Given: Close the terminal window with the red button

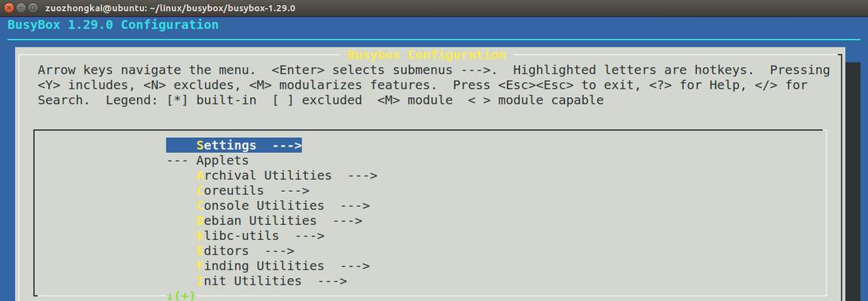Looking at the screenshot, I should coord(8,8).
